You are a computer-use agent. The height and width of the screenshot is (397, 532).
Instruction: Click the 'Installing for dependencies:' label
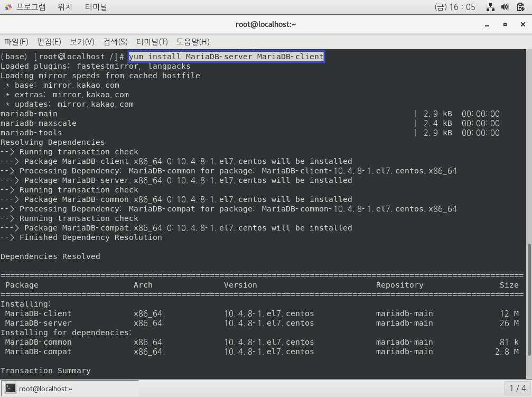point(66,333)
